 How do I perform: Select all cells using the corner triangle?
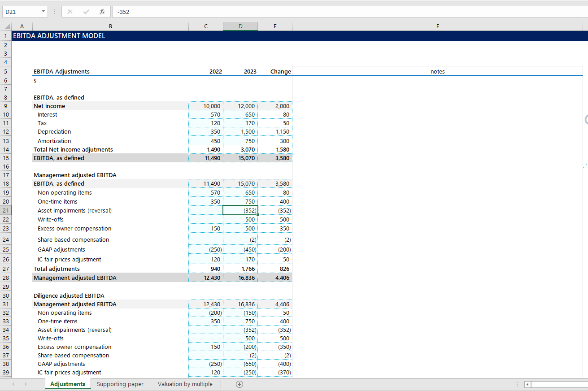tap(5, 26)
